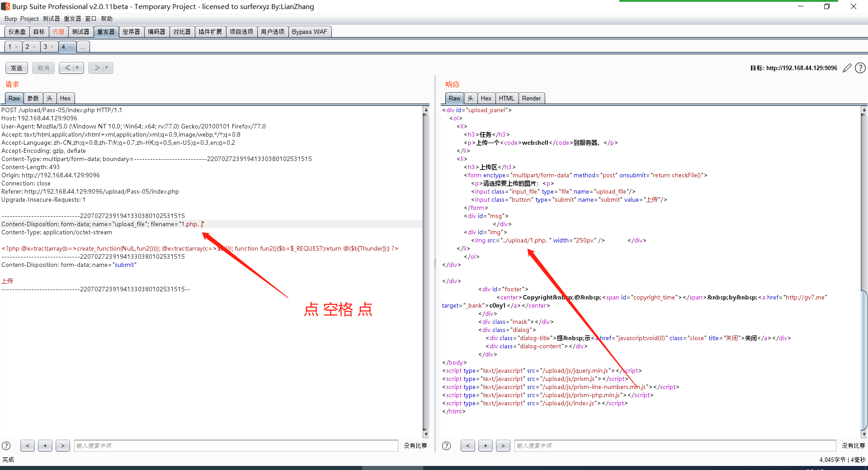The image size is (868, 470).
Task: Open the forward history dropdown arrow
Action: tap(107, 68)
